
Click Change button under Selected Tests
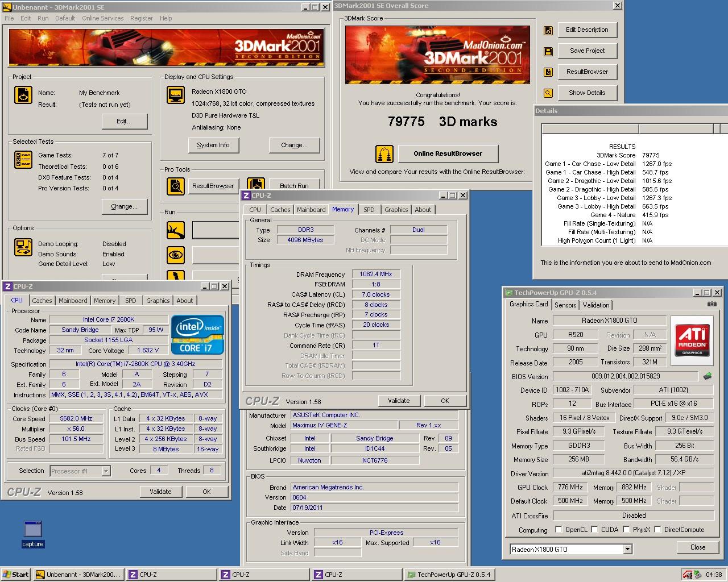125,207
